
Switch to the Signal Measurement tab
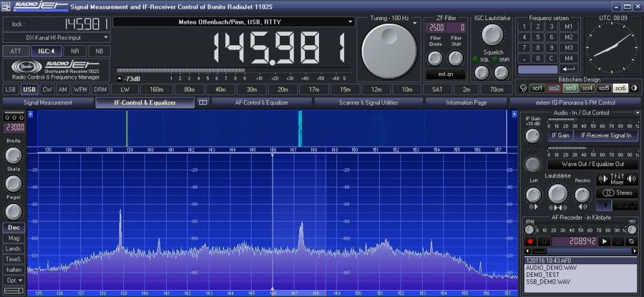tap(48, 102)
